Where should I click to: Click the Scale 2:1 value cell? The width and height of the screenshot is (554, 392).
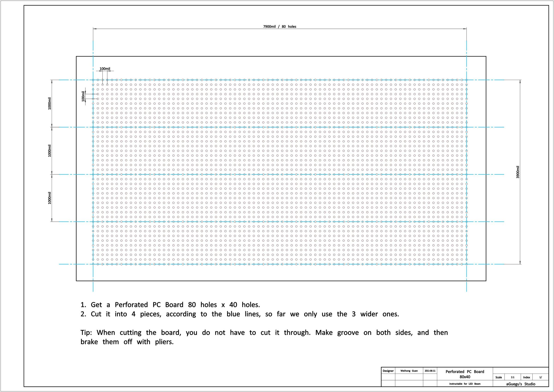pyautogui.click(x=512, y=377)
